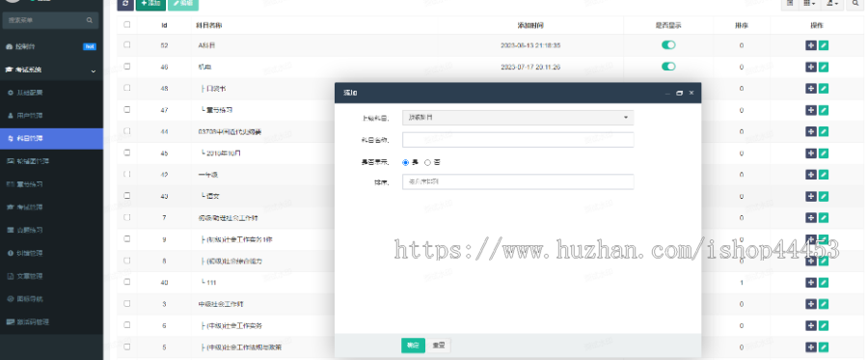
Task: Tick the checkbox for row Id 52
Action: click(127, 44)
